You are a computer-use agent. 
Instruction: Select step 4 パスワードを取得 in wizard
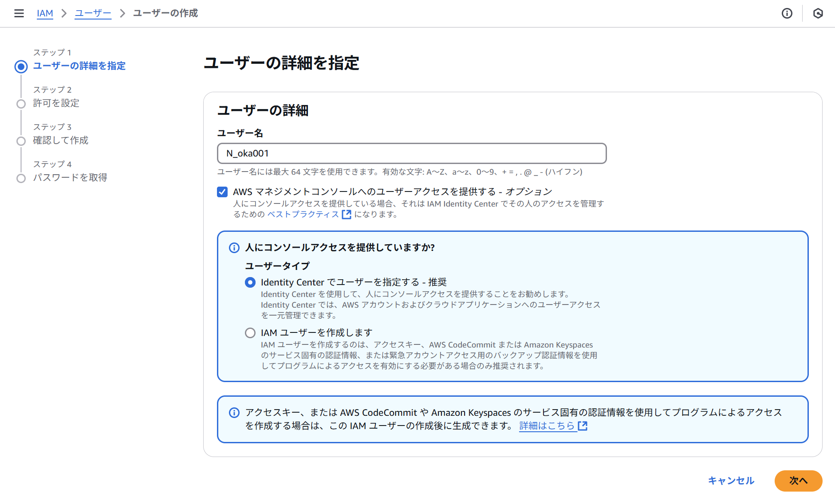(70, 178)
